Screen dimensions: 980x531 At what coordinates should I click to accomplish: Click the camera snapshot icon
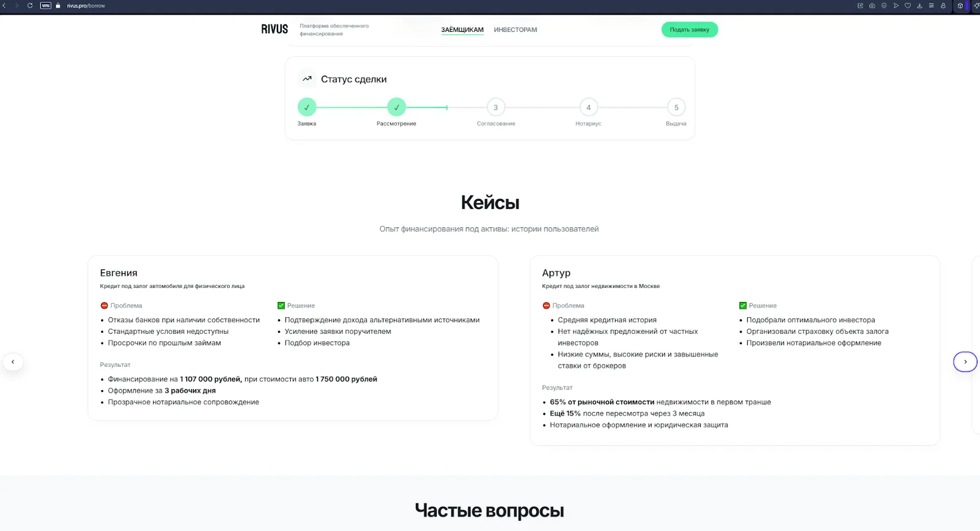872,6
